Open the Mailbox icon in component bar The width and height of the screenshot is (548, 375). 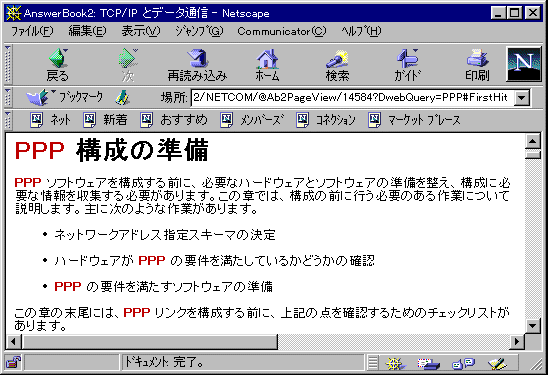coord(428,363)
